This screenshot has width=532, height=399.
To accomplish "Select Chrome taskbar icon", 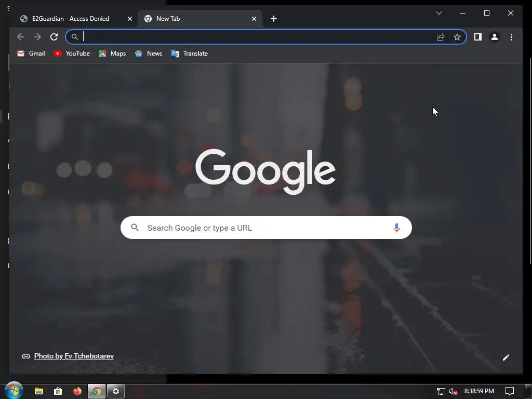I will click(97, 391).
